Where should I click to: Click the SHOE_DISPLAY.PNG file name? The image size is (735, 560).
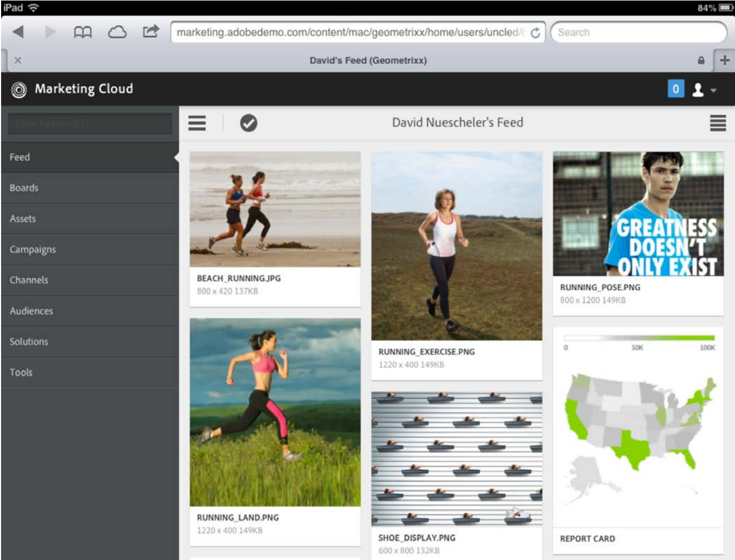click(417, 538)
